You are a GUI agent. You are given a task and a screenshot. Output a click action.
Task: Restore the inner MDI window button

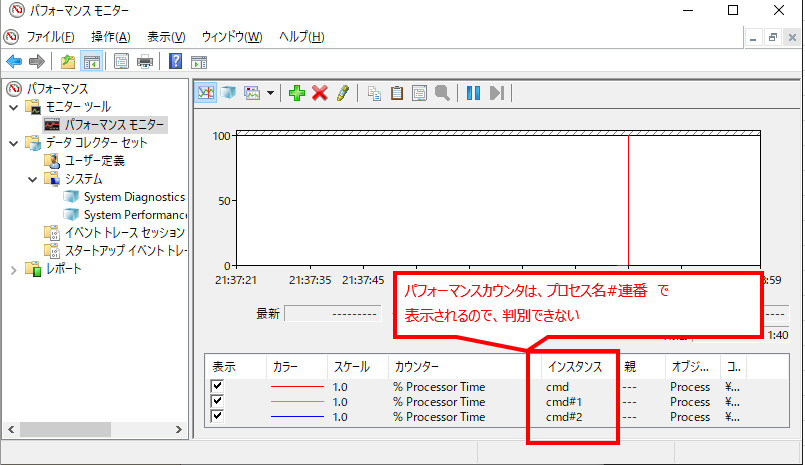773,37
